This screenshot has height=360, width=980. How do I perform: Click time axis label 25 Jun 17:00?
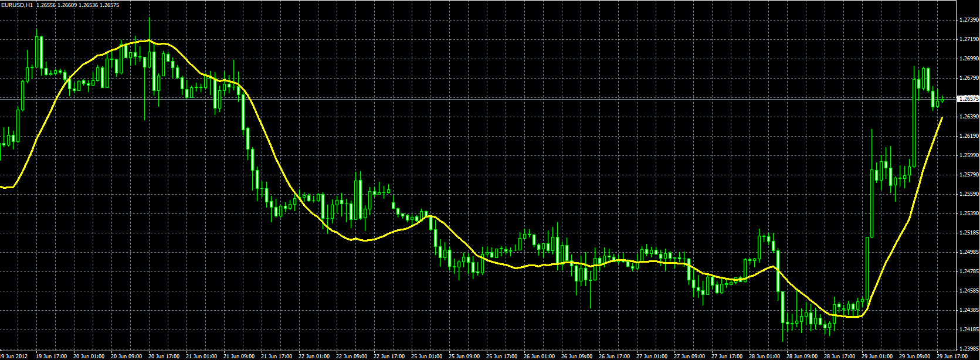click(x=501, y=356)
